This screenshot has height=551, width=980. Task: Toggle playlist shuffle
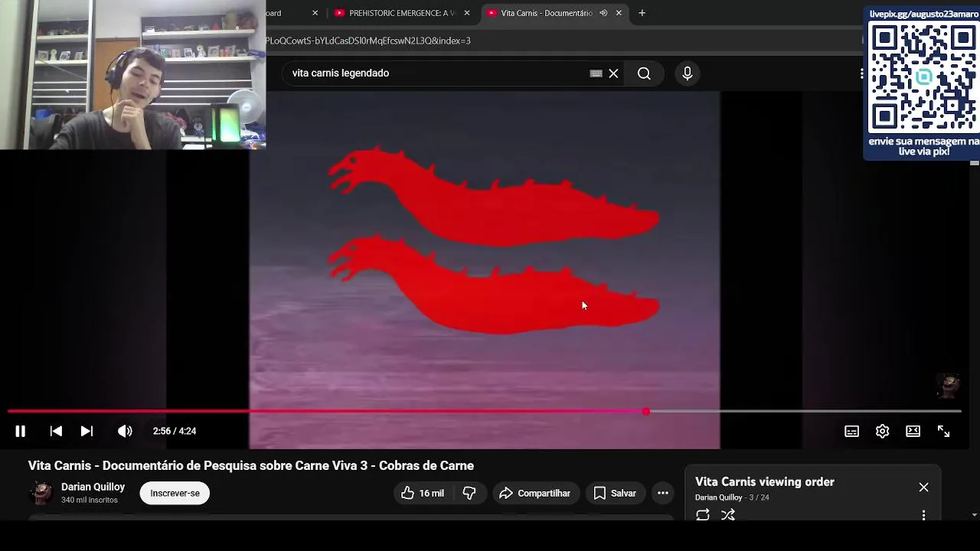(x=728, y=515)
